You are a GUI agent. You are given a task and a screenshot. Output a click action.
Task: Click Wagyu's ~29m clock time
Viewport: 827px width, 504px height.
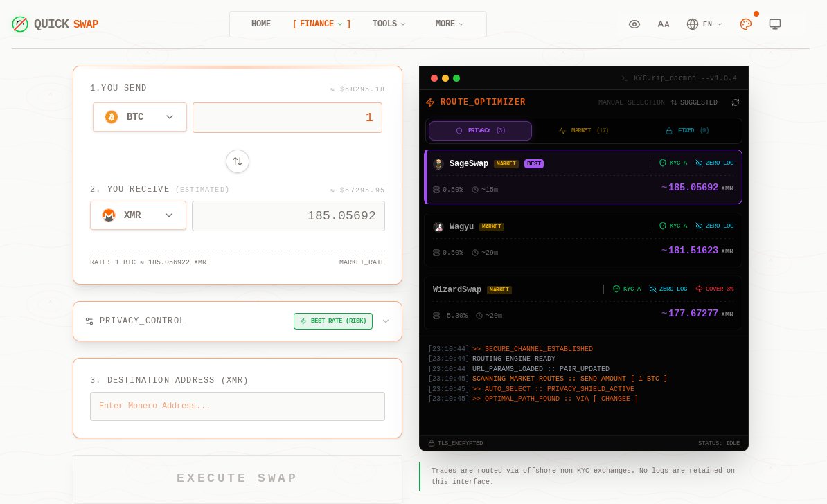point(485,253)
